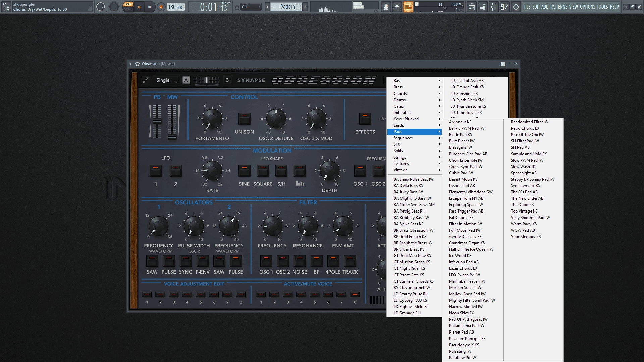Click the master volume knob in toolbar
The height and width of the screenshot is (362, 644).
pos(100,7)
